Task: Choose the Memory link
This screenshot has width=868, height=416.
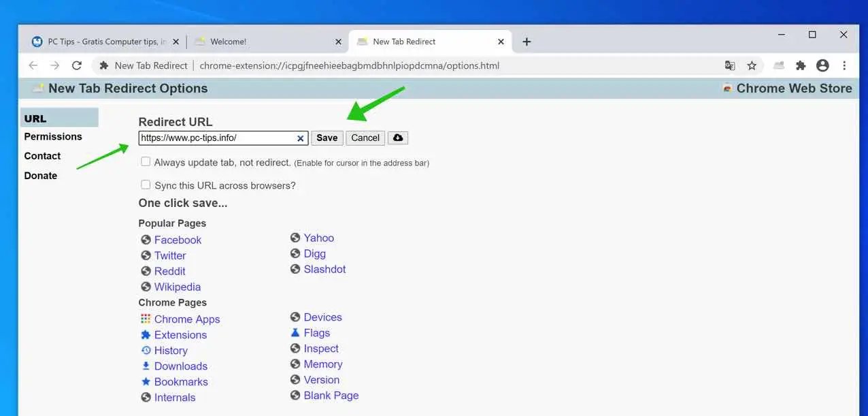Action: (323, 364)
